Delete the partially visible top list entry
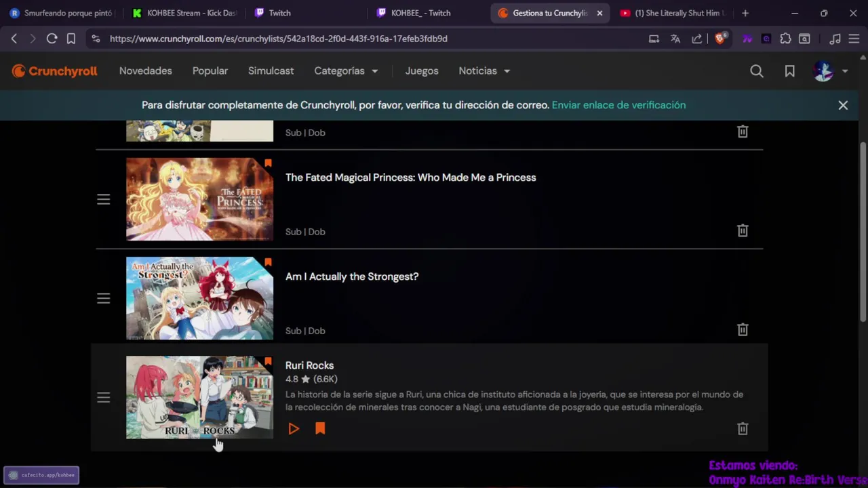 [743, 131]
